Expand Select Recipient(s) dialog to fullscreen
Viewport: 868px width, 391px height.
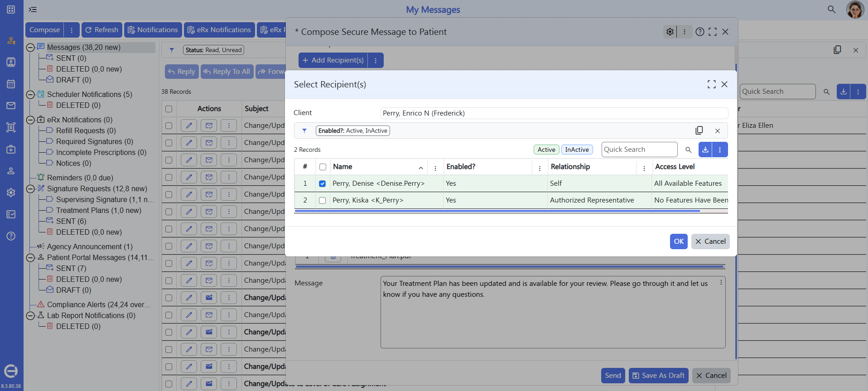pos(712,84)
